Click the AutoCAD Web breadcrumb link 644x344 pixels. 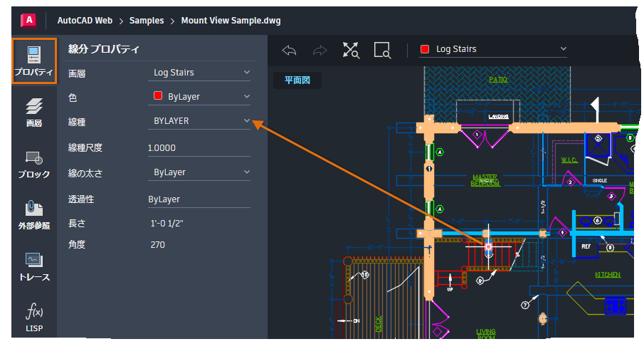pos(85,21)
